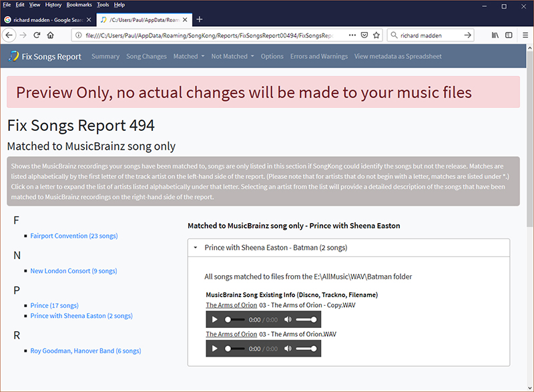Click the SongKong logo in Fix Songs Report header

click(x=13, y=56)
